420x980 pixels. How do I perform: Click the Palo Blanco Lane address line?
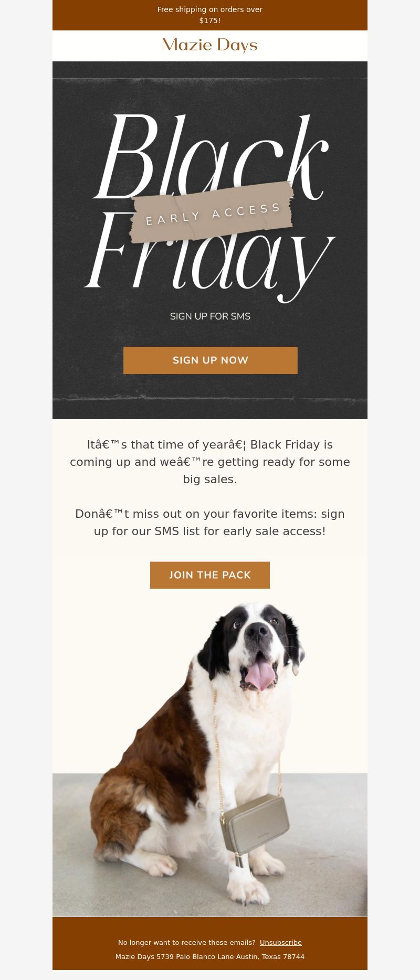click(210, 956)
